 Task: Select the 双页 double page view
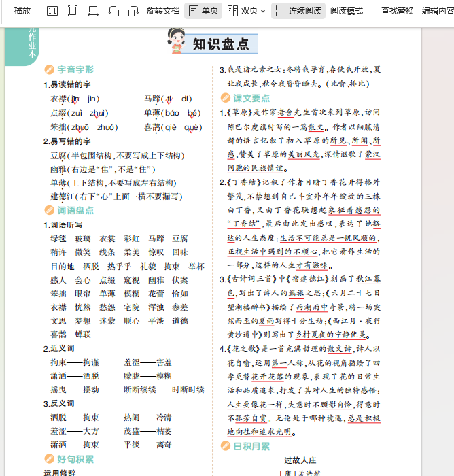243,11
